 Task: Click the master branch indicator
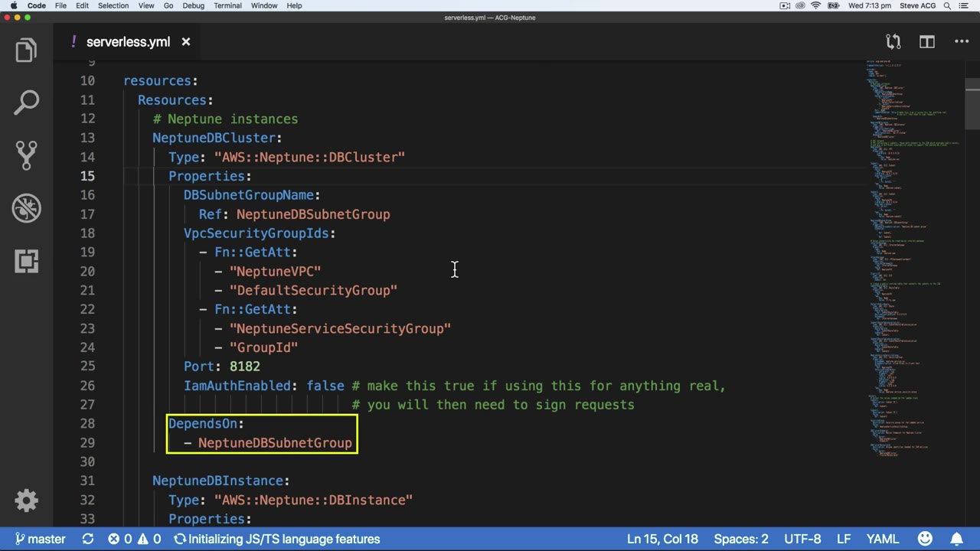(40, 539)
